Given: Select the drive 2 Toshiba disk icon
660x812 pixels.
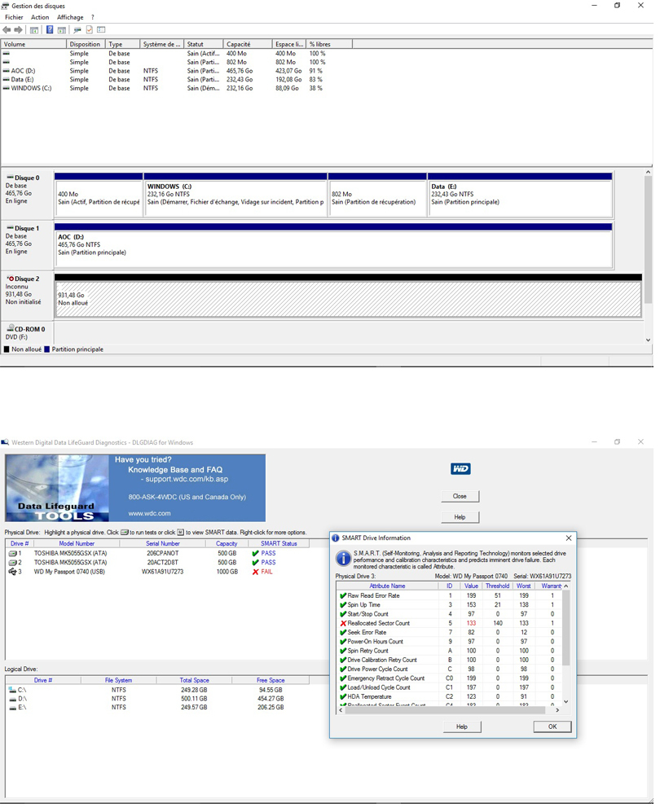Looking at the screenshot, I should (12, 563).
